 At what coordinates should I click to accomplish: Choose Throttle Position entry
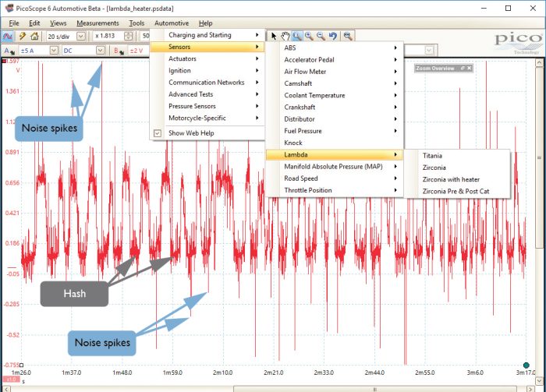(x=335, y=190)
